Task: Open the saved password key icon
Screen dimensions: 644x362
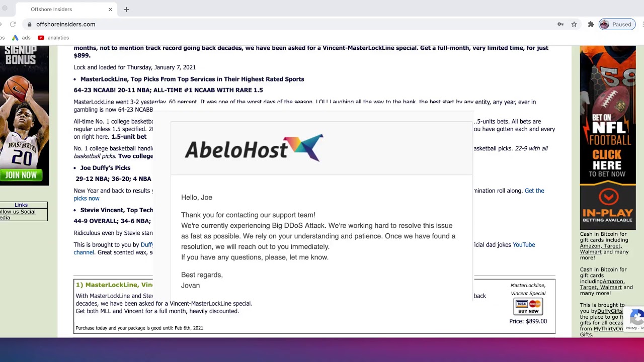Action: (x=560, y=24)
